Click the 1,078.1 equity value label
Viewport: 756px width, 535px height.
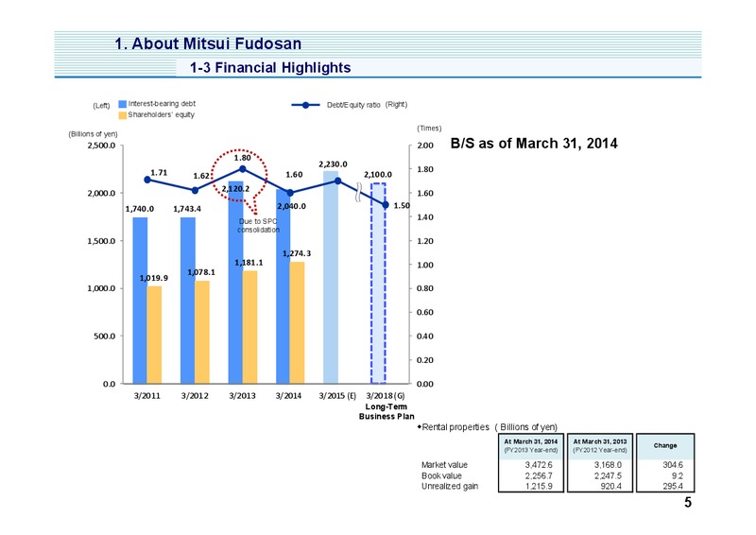(x=201, y=272)
